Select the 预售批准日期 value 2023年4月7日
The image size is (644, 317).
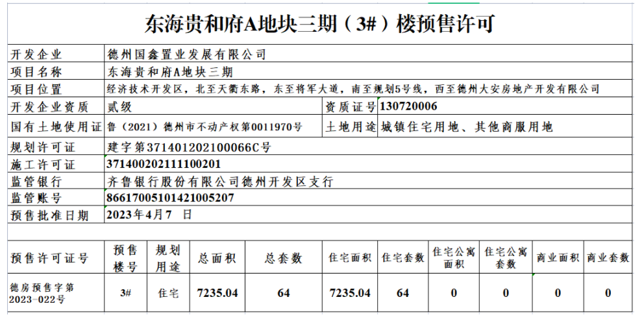(149, 215)
